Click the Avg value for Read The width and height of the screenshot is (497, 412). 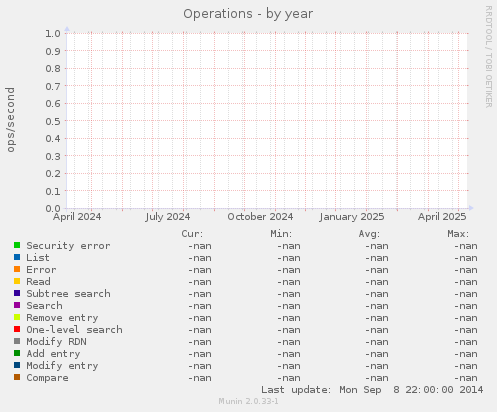[377, 282]
